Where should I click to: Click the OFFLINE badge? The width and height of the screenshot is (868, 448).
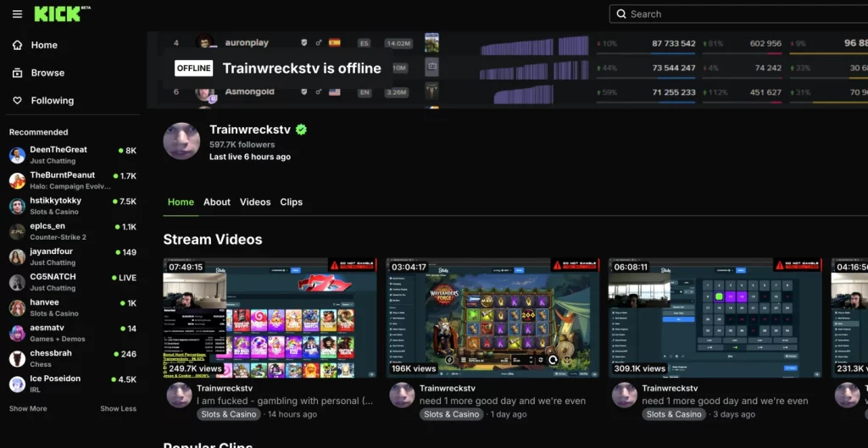[194, 68]
